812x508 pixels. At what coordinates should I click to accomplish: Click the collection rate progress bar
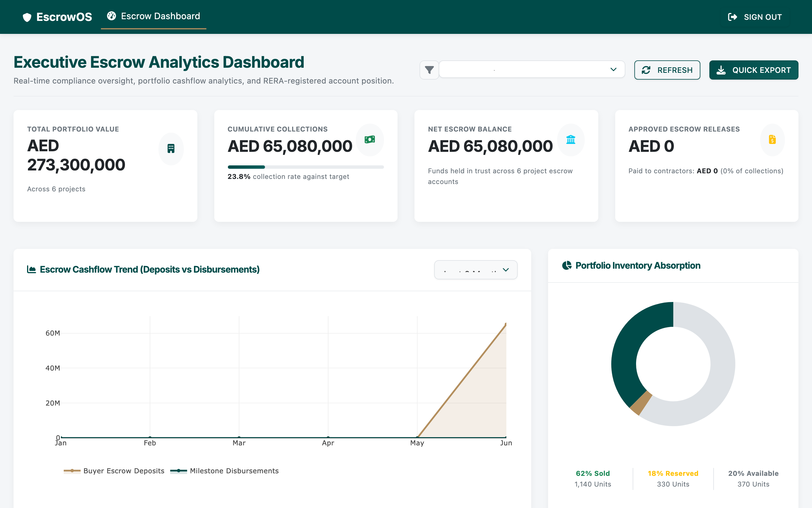pos(306,167)
